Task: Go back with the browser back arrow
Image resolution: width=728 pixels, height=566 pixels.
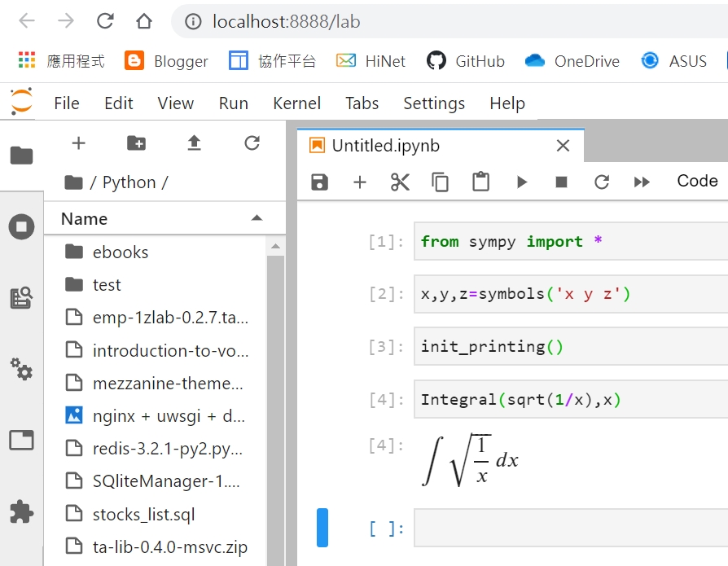Action: pyautogui.click(x=27, y=21)
